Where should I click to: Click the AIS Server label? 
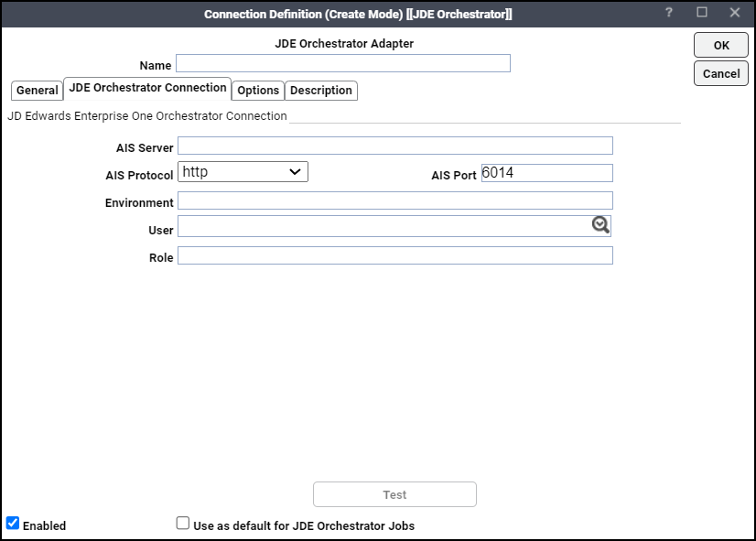[145, 148]
